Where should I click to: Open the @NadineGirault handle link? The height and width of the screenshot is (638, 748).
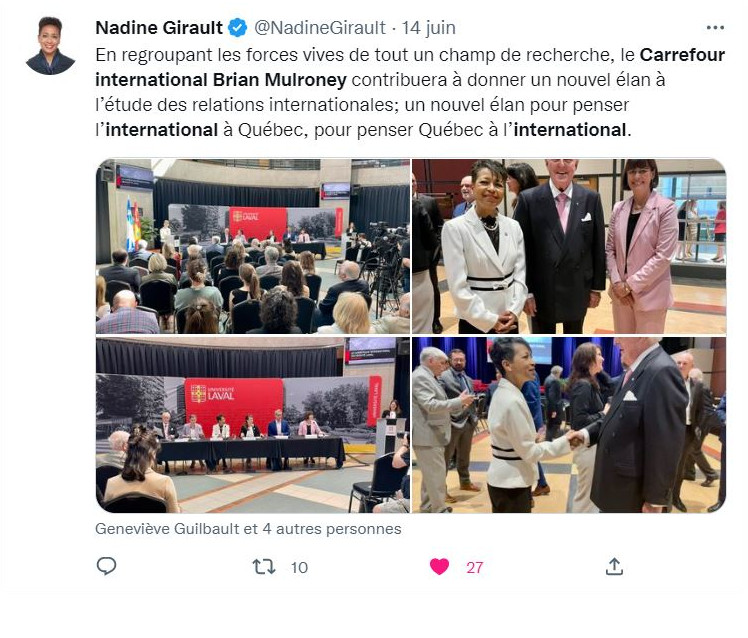pos(320,28)
